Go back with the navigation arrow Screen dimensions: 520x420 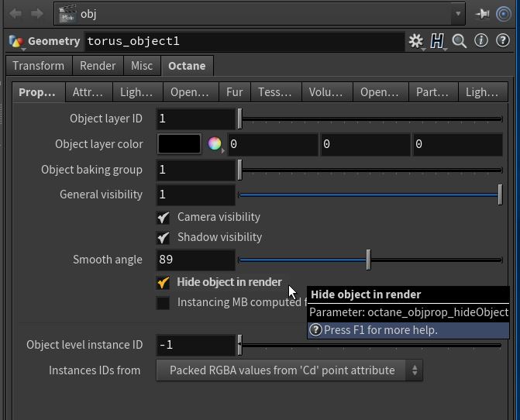15,14
